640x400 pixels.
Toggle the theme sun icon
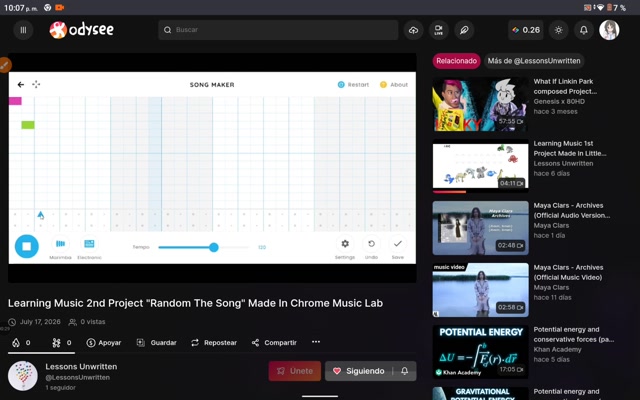[x=558, y=30]
